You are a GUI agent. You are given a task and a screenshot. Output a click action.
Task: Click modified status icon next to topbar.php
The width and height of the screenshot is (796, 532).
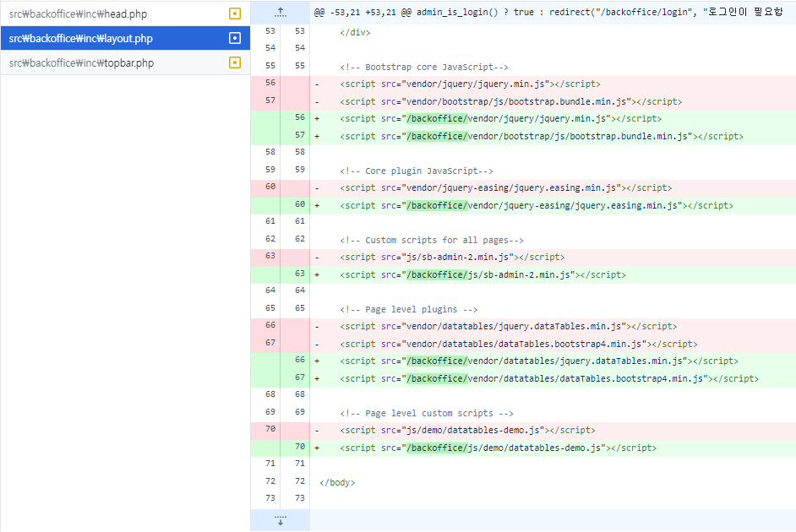click(235, 62)
